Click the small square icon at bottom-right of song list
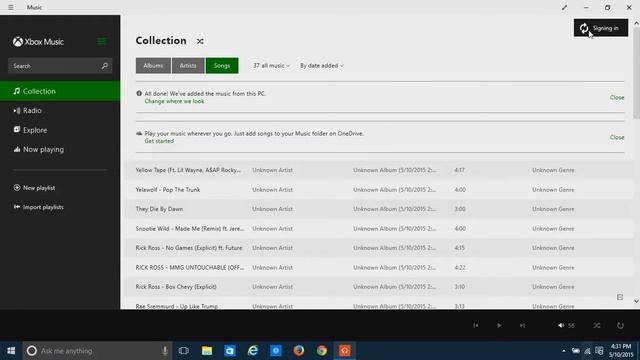Image resolution: width=640 pixels, height=360 pixels. pos(620,297)
